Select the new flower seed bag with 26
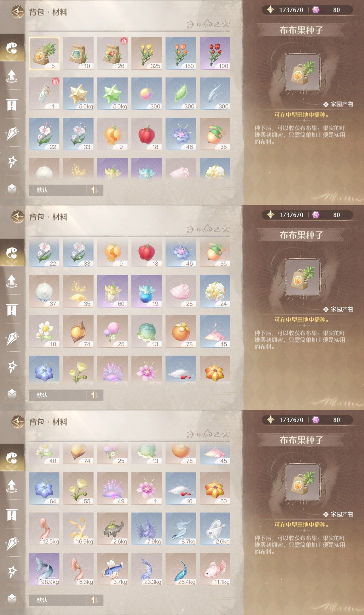364x615 pixels. click(112, 53)
